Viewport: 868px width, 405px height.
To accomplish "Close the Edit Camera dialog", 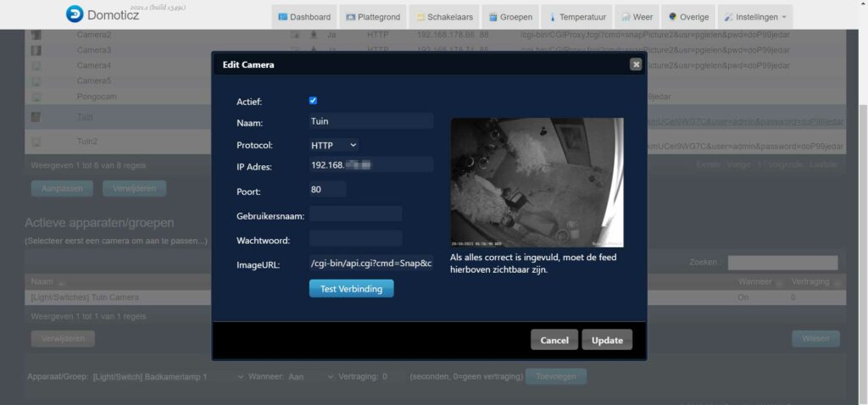I will (x=636, y=64).
